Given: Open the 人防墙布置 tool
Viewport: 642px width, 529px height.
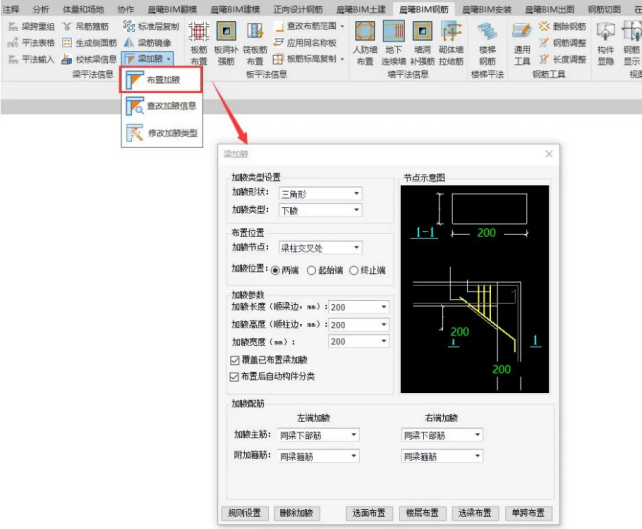Looking at the screenshot, I should [x=364, y=43].
